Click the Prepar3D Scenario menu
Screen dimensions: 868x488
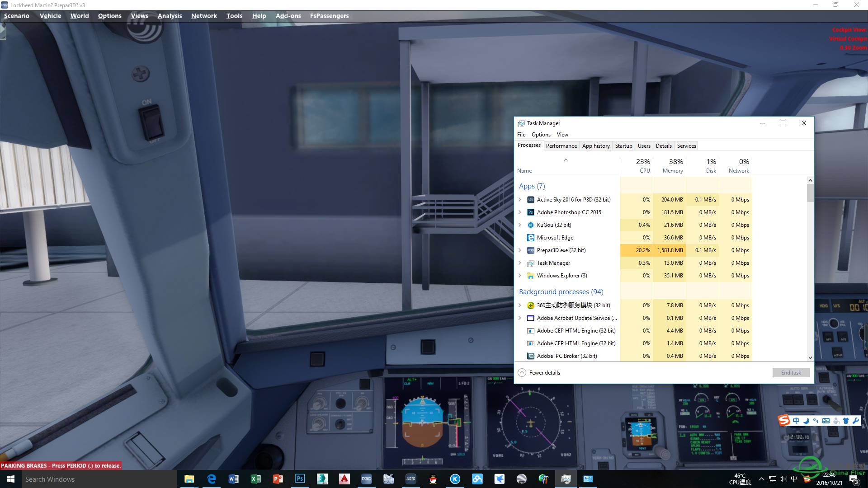(17, 15)
